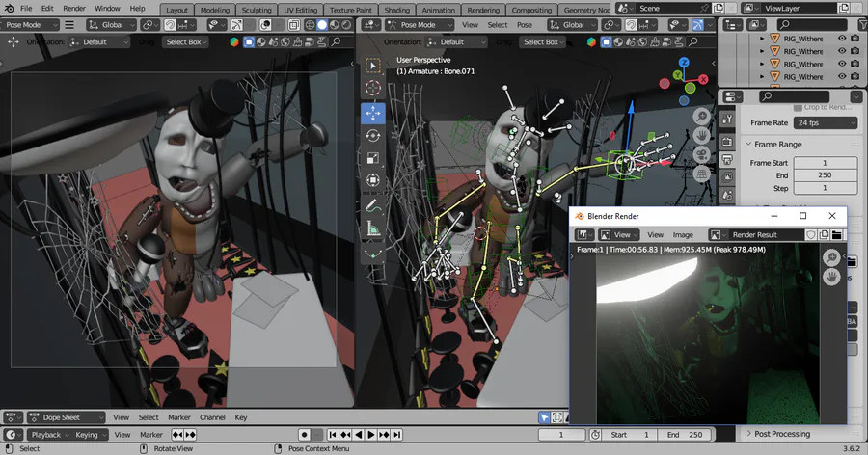Click the Zoom view icon in right viewport
Screen dimensions: 868x455
(x=702, y=117)
